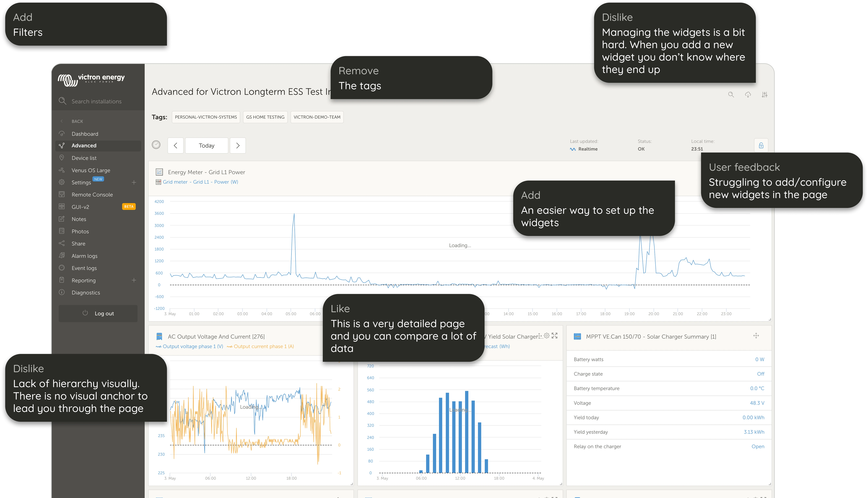Focus the Search installations field
The image size is (868, 498).
pyautogui.click(x=98, y=101)
